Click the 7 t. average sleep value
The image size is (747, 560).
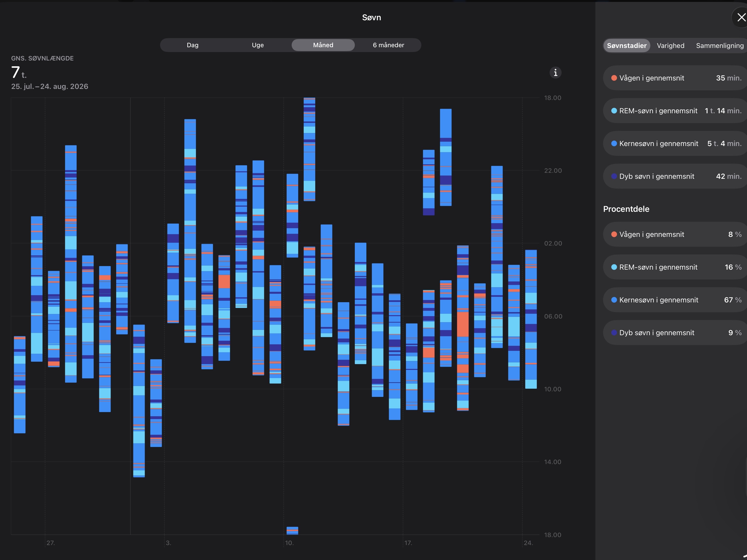click(19, 72)
